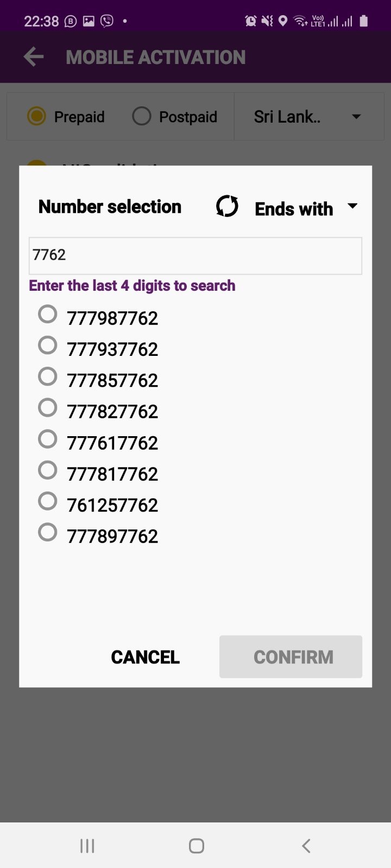
Task: Tap the Android home navigation icon
Action: click(x=196, y=846)
